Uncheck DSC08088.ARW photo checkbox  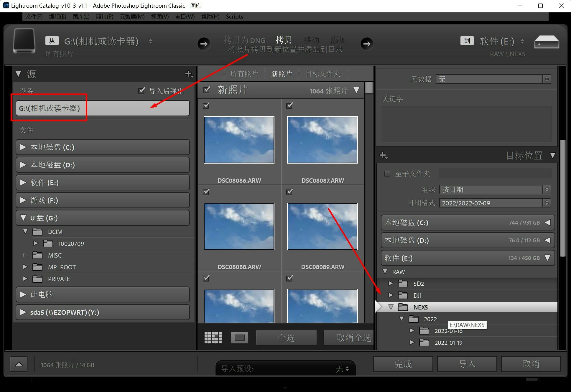click(x=206, y=192)
